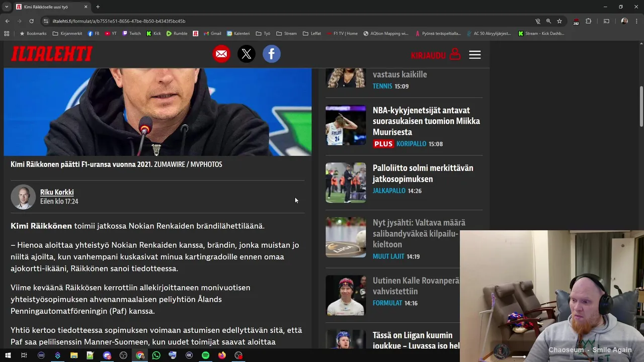The image size is (644, 362).
Task: View site information icon in address bar
Action: tap(46, 21)
